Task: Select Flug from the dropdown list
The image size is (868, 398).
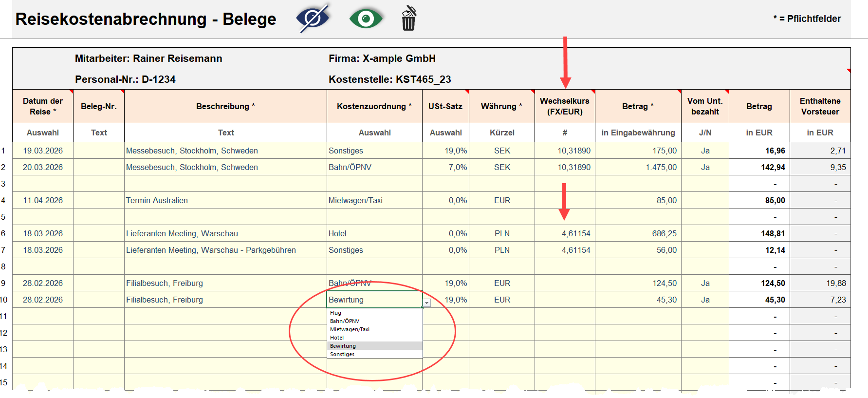Action: pos(336,313)
